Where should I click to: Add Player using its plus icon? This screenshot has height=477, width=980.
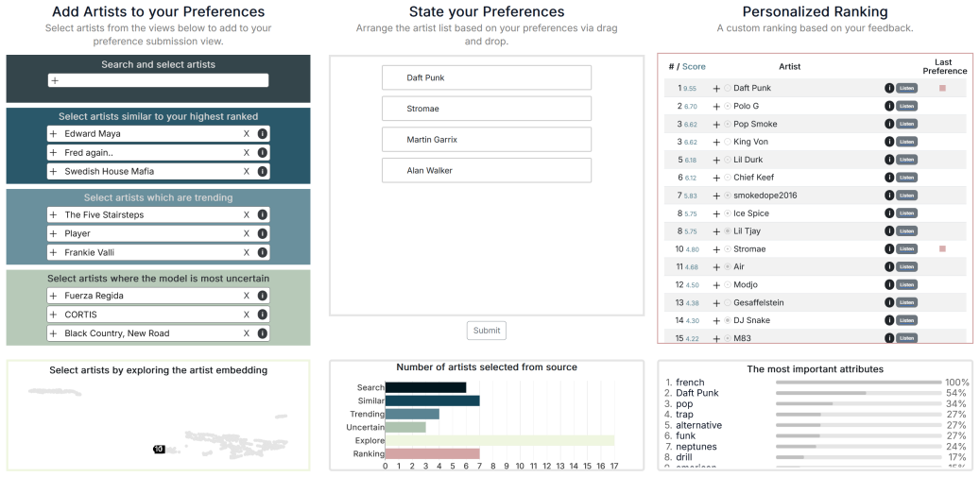53,233
